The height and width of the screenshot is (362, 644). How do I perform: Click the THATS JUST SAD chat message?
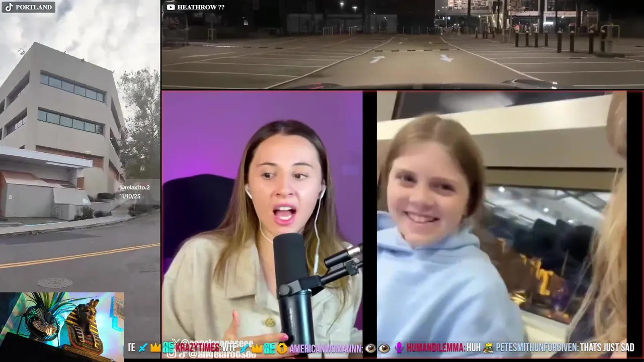[x=607, y=348]
